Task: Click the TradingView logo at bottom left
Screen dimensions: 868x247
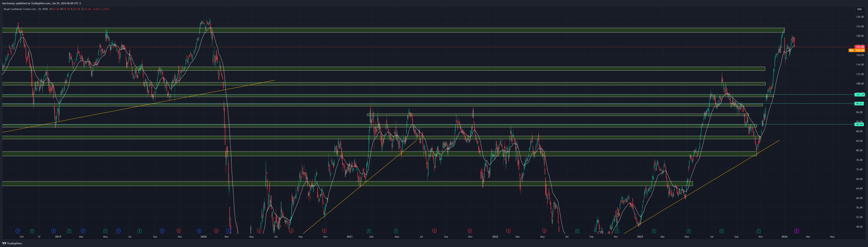Action: coord(12,243)
